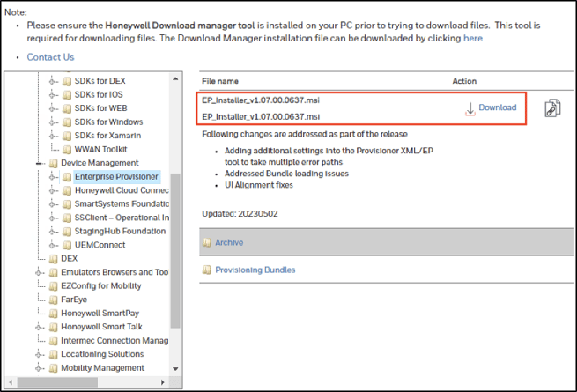
Task: Select Honeywell Cloud Connect tree node
Action: [122, 190]
